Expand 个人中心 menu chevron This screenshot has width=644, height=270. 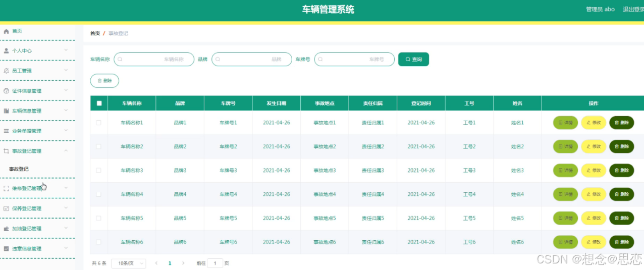[x=66, y=50]
